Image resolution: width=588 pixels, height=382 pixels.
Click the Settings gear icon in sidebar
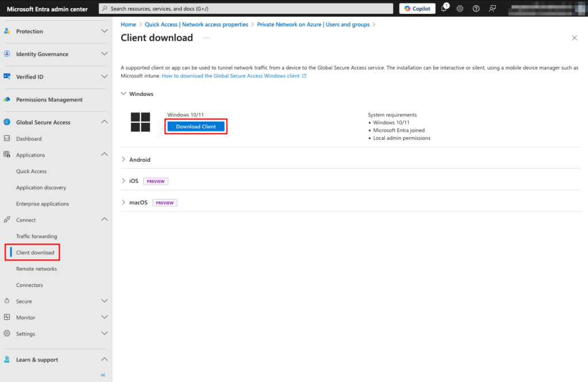(x=7, y=333)
